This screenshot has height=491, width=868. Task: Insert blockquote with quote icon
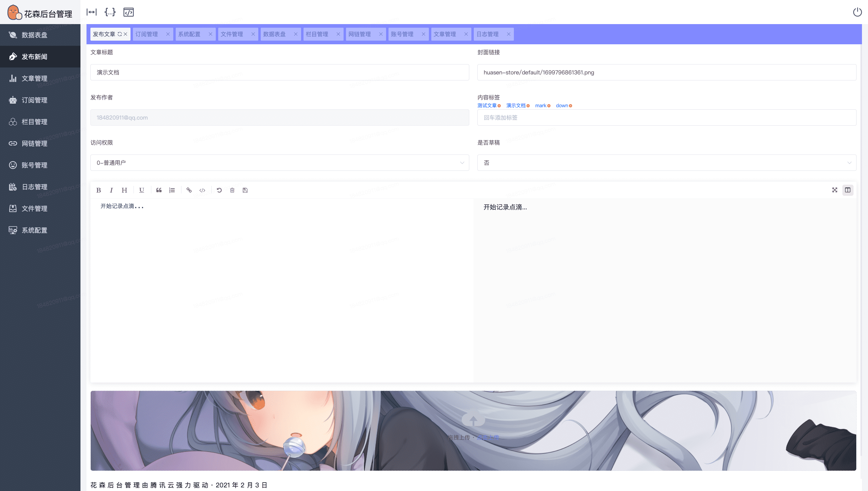(159, 190)
